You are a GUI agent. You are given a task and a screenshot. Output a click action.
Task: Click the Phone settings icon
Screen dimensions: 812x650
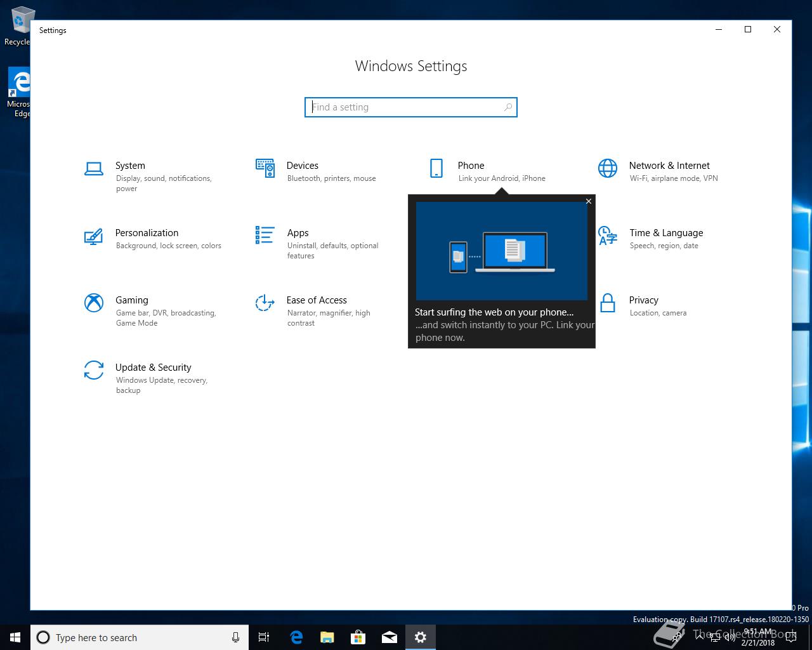pos(436,168)
